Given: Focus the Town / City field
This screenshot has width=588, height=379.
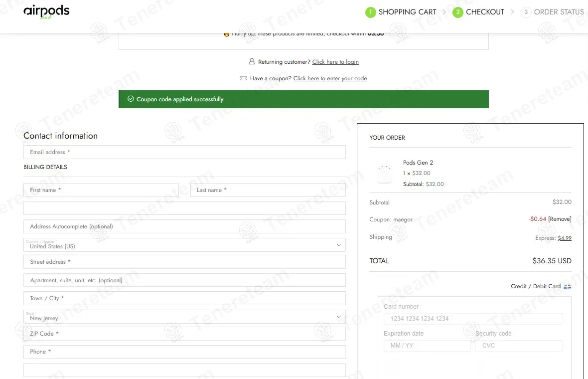Looking at the screenshot, I should (184, 298).
